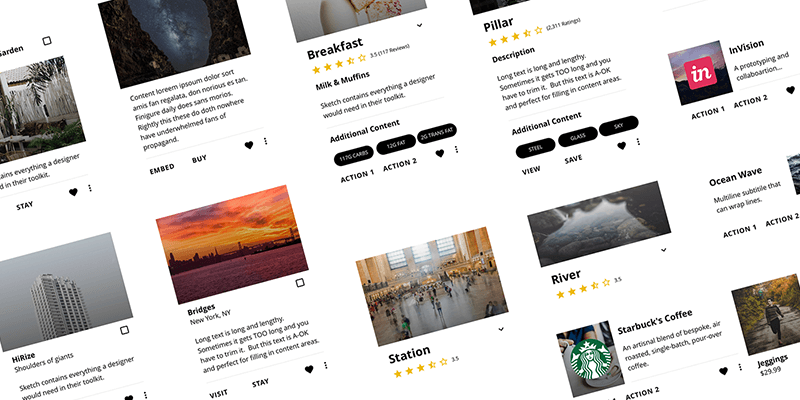This screenshot has height=400, width=800.
Task: Like the Breakfast card with the heart icon
Action: tap(440, 153)
